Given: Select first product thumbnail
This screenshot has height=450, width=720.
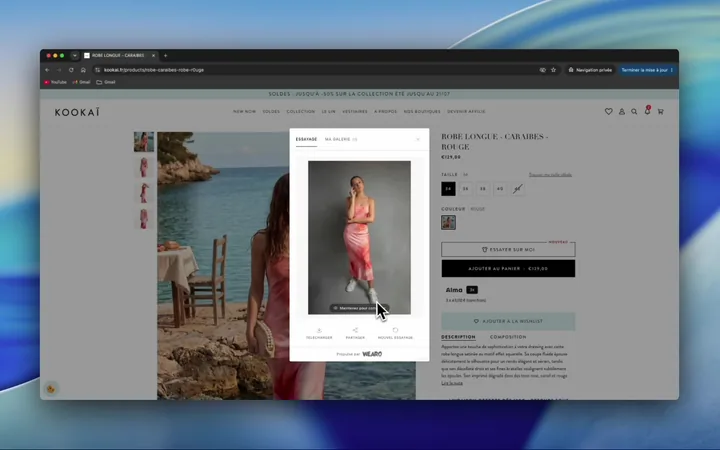Looking at the screenshot, I should point(144,142).
